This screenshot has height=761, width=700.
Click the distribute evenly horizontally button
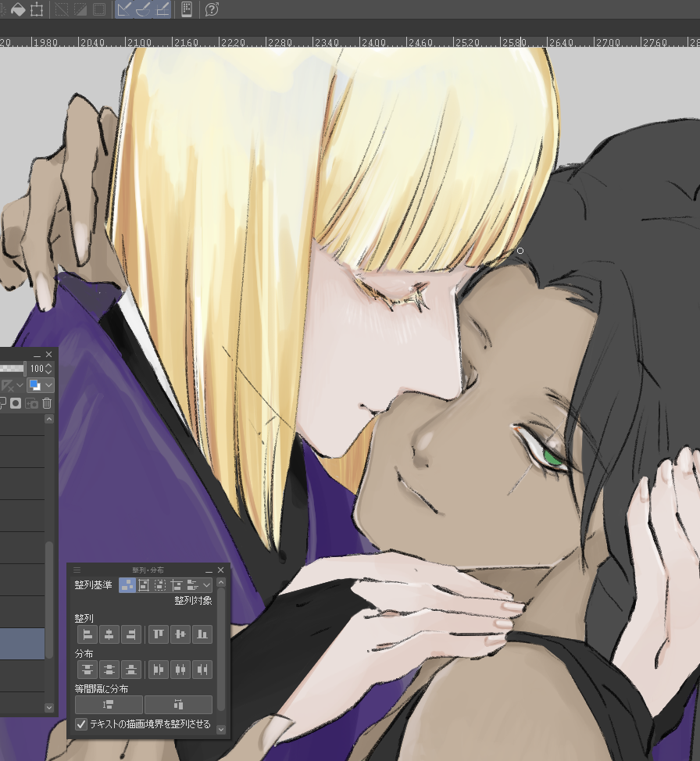178,705
